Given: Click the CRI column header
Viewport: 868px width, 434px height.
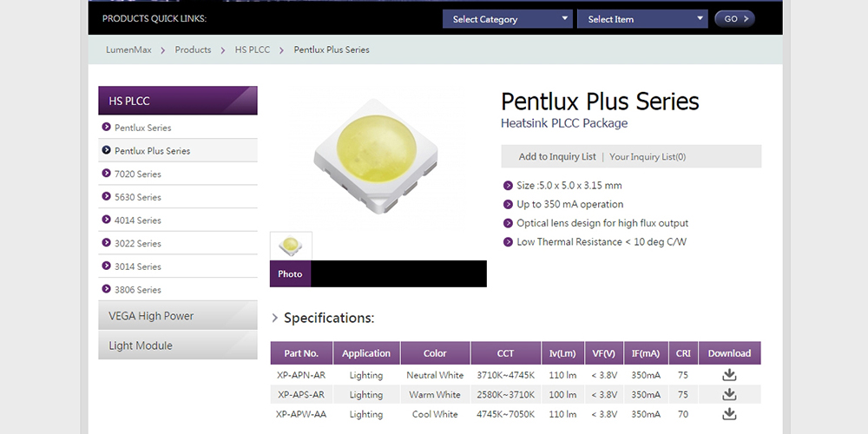Looking at the screenshot, I should 683,353.
